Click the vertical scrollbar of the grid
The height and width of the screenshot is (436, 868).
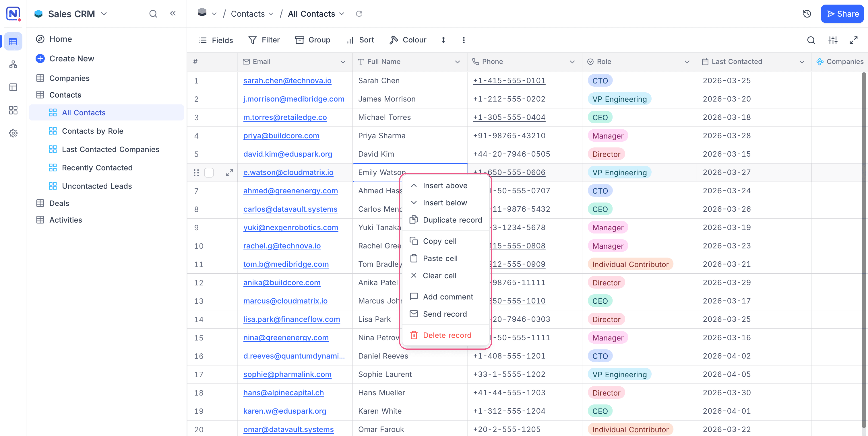[x=864, y=249]
